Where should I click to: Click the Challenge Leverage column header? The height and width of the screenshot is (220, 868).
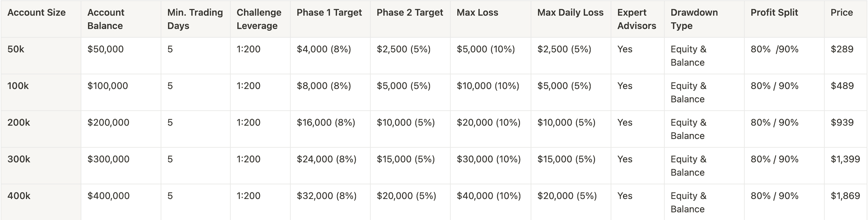click(259, 19)
